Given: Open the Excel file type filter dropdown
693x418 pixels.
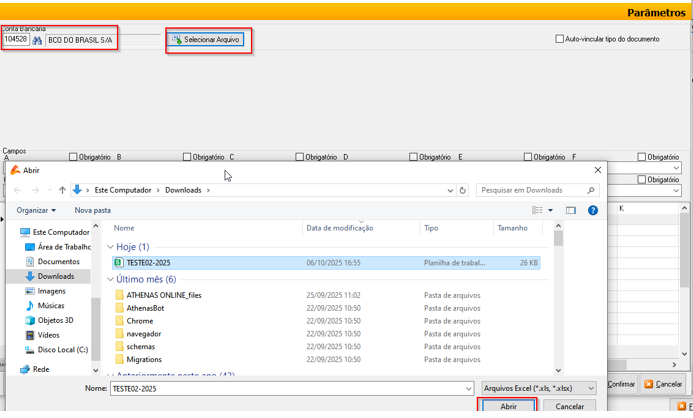Looking at the screenshot, I should (538, 388).
